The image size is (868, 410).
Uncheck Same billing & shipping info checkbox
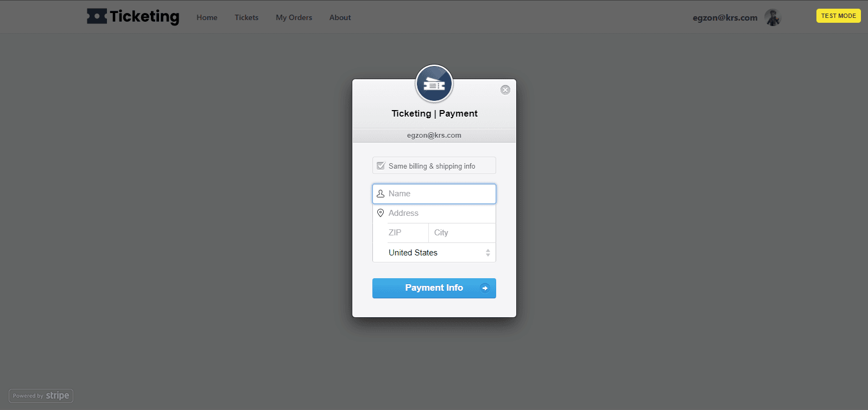[381, 166]
